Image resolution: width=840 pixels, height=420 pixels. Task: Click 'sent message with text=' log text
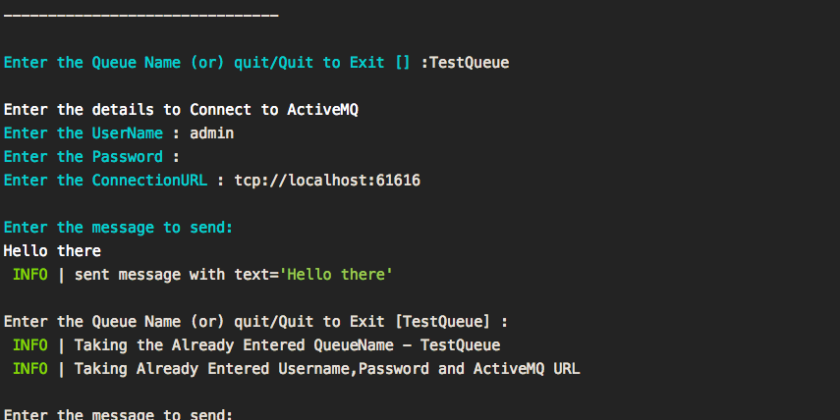tap(177, 275)
